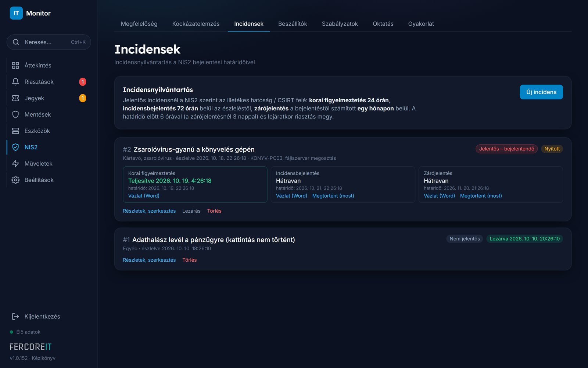Click the Nem jelentős tag
The height and width of the screenshot is (368, 588).
point(465,239)
